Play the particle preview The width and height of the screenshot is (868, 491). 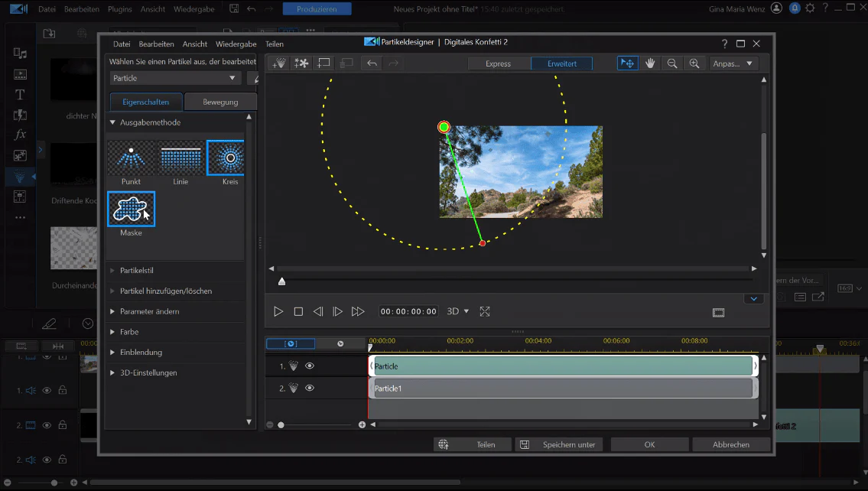coord(278,311)
